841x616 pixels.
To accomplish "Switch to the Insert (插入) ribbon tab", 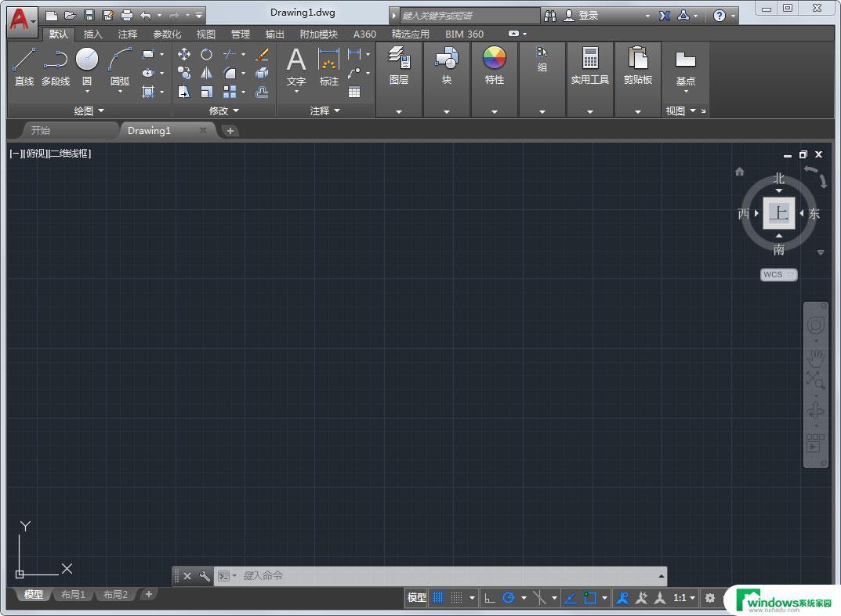I will coord(92,34).
